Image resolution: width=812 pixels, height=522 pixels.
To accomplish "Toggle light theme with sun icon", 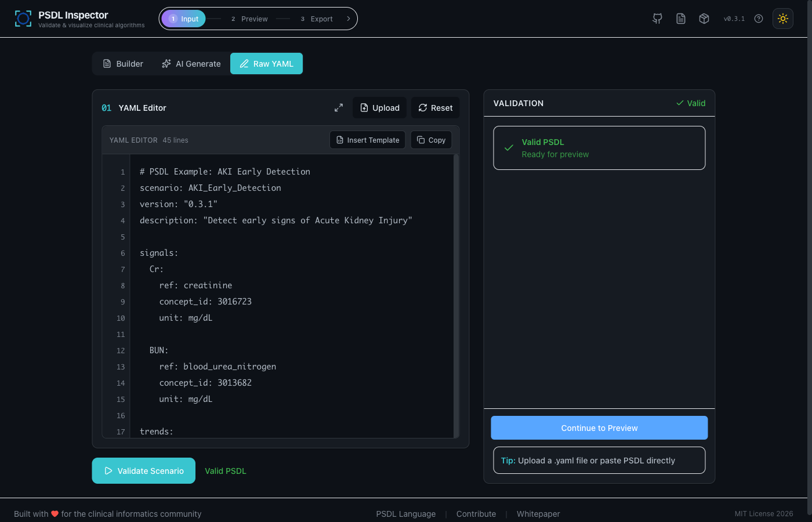I will point(783,19).
